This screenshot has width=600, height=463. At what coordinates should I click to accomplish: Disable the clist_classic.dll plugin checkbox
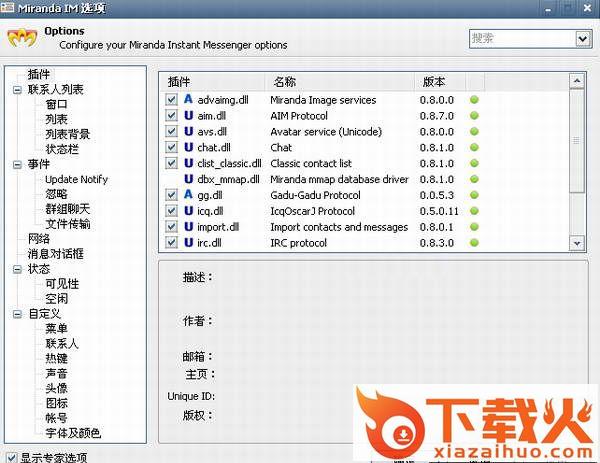(171, 163)
